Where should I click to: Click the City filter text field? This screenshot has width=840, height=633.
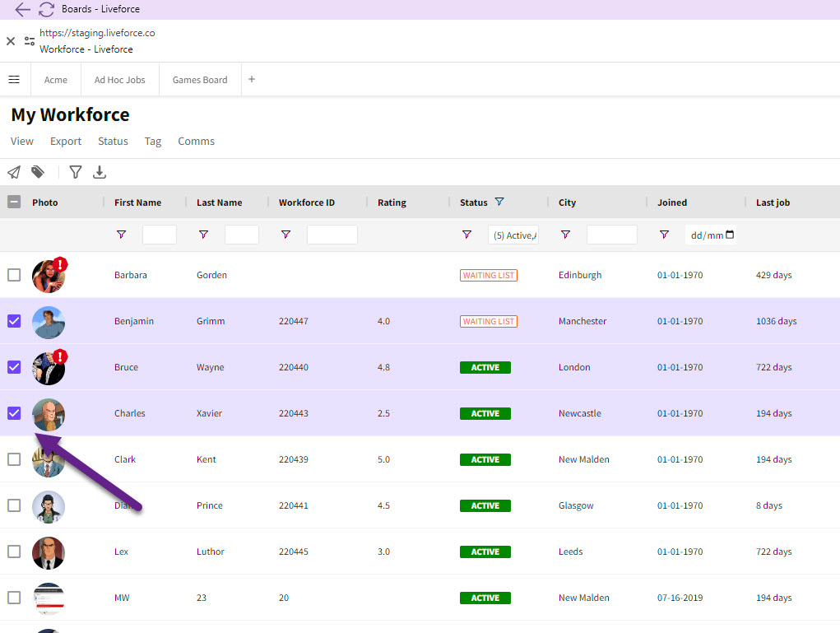pyautogui.click(x=611, y=235)
